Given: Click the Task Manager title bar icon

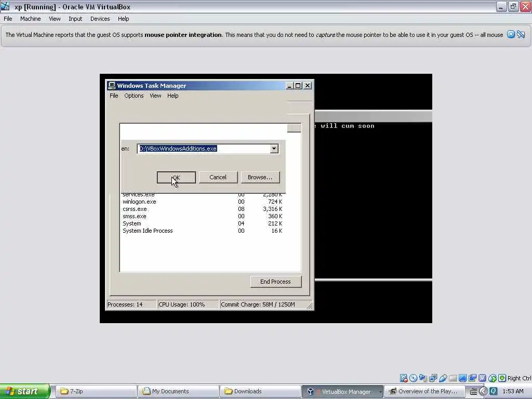Looking at the screenshot, I should (112, 86).
